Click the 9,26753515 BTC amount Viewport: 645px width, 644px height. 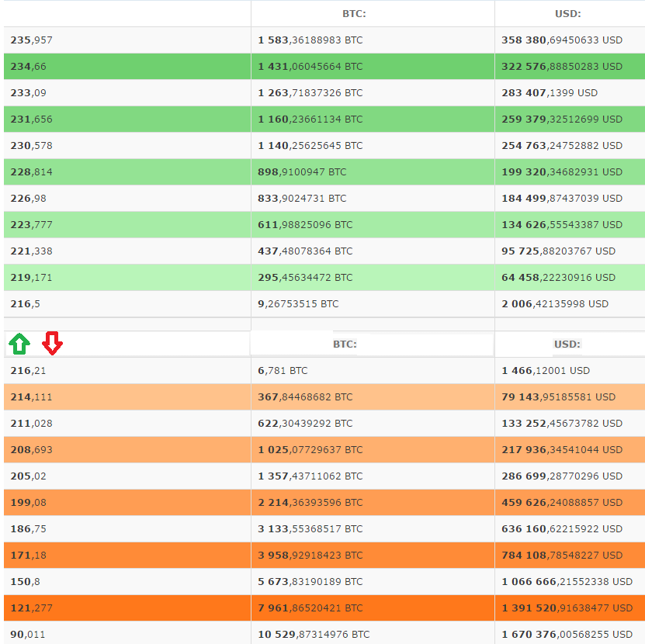298,304
